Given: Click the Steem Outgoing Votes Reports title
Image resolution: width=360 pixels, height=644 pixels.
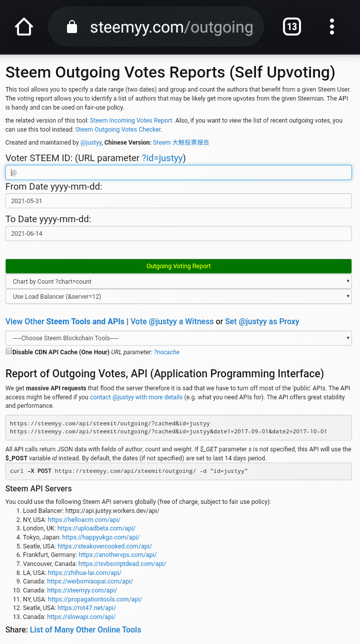Looking at the screenshot, I should coord(170,73).
